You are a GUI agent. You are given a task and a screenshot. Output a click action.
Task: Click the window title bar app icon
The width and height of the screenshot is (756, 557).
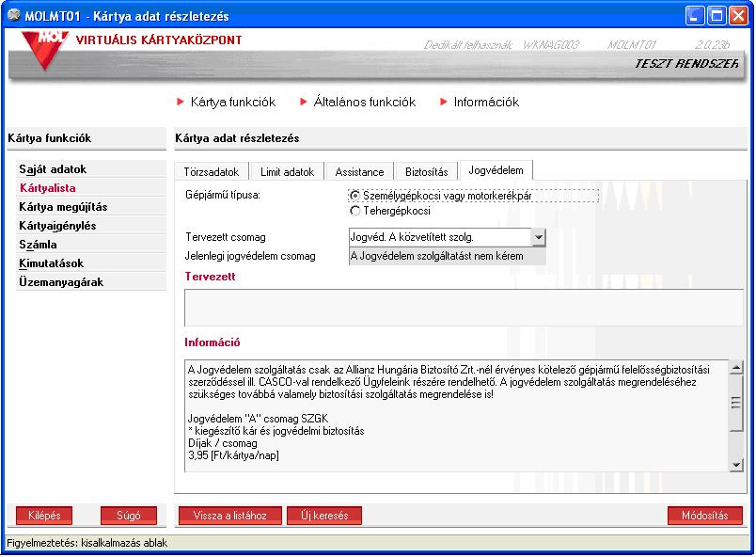click(x=14, y=15)
